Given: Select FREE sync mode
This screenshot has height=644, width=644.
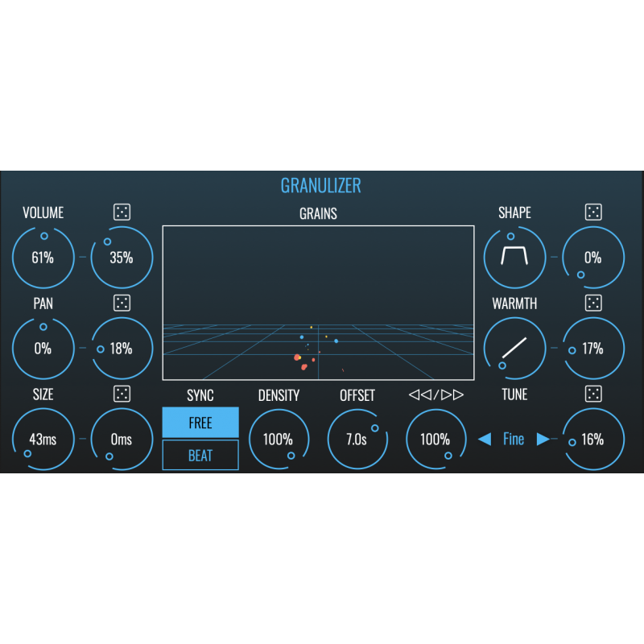Looking at the screenshot, I should pyautogui.click(x=200, y=423).
